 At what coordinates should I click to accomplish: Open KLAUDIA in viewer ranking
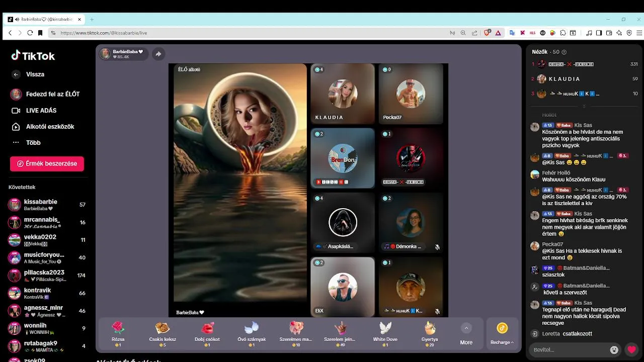tap(585, 79)
